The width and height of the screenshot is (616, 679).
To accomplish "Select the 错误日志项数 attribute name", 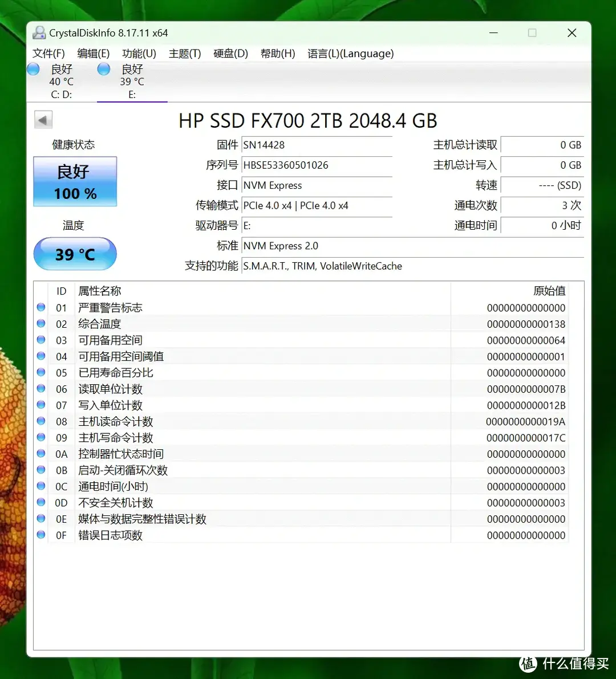I will (110, 535).
